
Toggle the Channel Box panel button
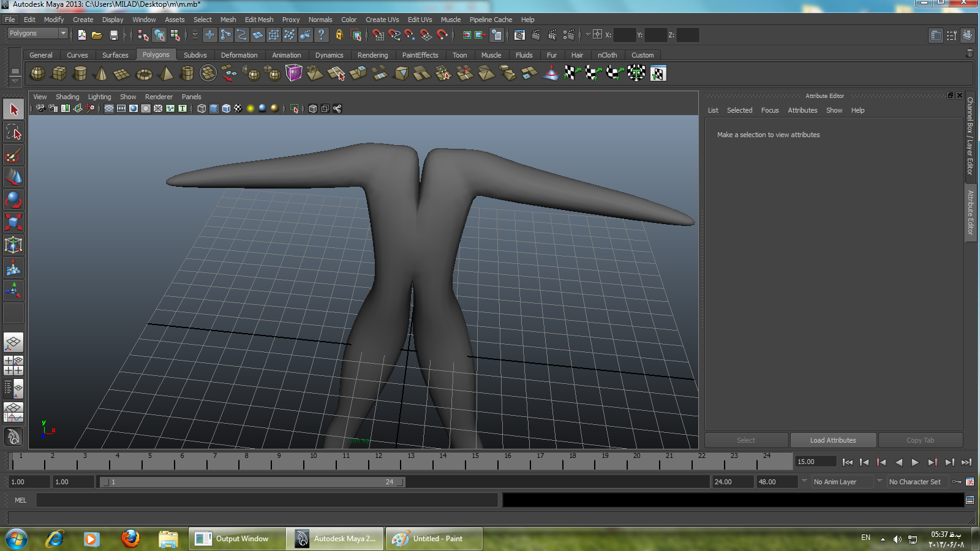tap(967, 35)
